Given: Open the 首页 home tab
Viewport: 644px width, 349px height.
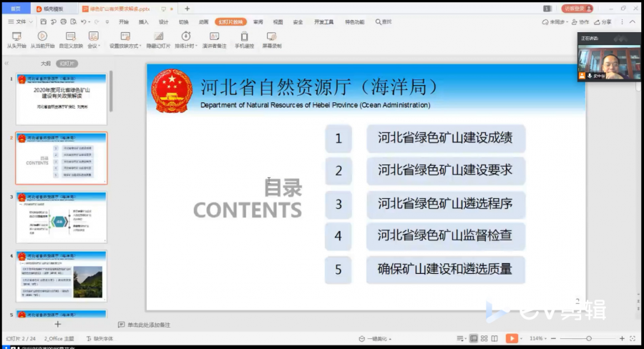Looking at the screenshot, I should click(x=16, y=8).
